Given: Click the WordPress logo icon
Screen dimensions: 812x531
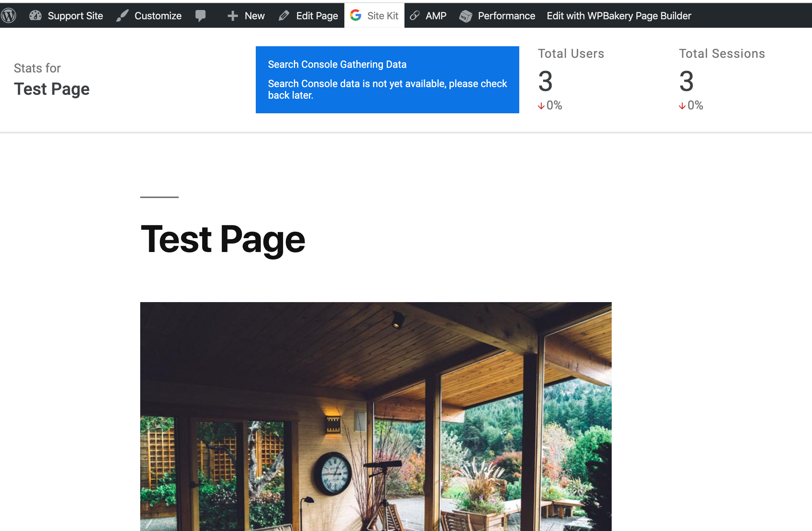Looking at the screenshot, I should pos(8,16).
